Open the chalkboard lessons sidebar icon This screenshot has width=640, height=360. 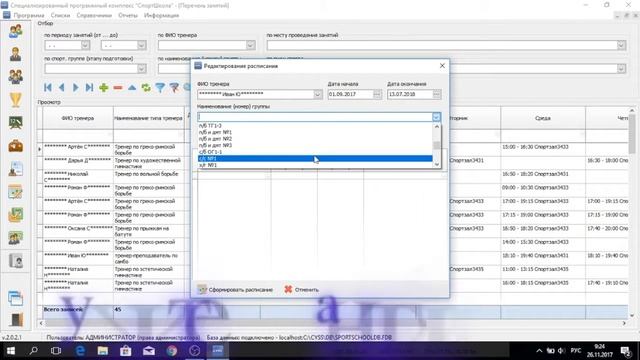pyautogui.click(x=16, y=122)
